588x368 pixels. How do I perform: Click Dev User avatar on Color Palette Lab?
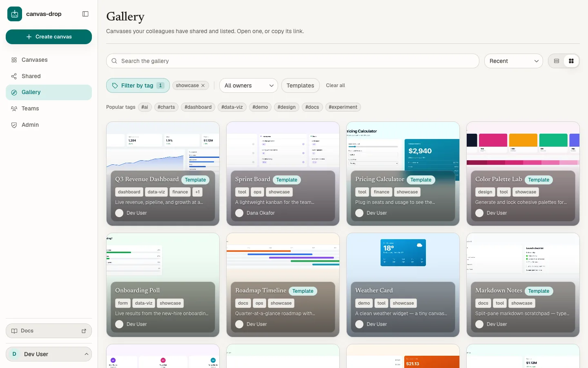pos(479,213)
